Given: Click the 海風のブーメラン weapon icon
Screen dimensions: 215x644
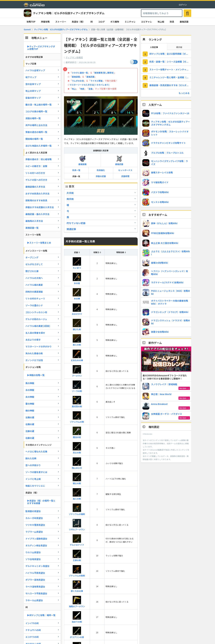Looking at the screenshot, I should coord(77,600).
